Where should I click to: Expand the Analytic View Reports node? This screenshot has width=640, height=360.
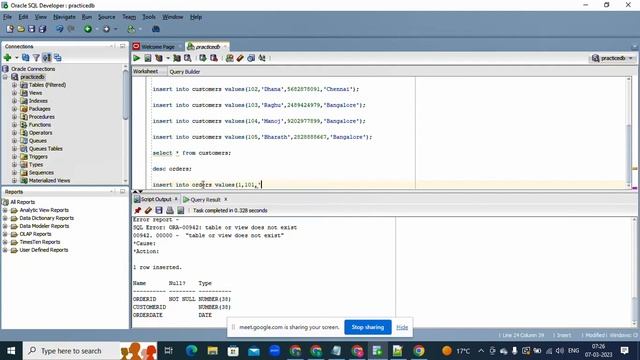click(5, 210)
